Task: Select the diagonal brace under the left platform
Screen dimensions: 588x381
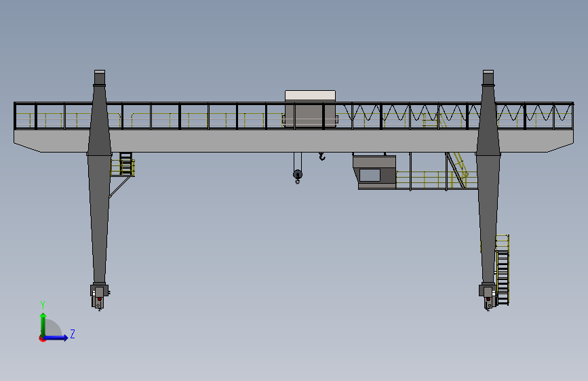Action: 119,186
